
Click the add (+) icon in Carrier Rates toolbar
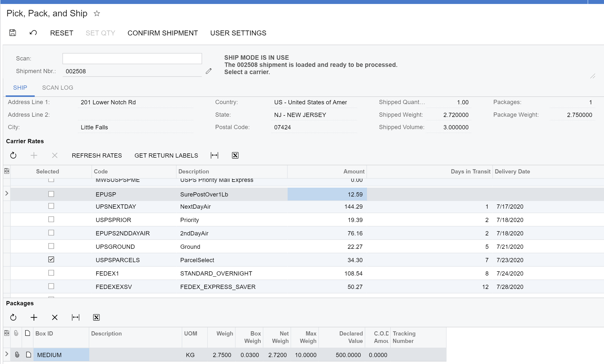tap(34, 155)
